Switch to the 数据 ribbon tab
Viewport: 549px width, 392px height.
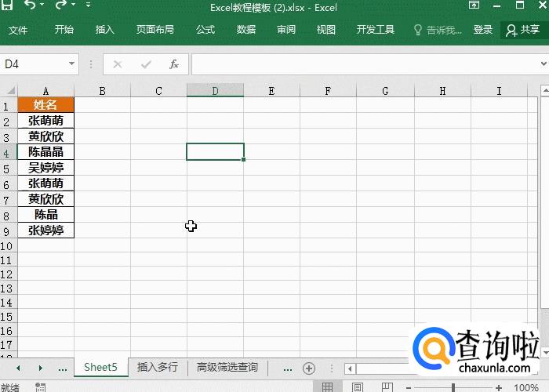245,30
